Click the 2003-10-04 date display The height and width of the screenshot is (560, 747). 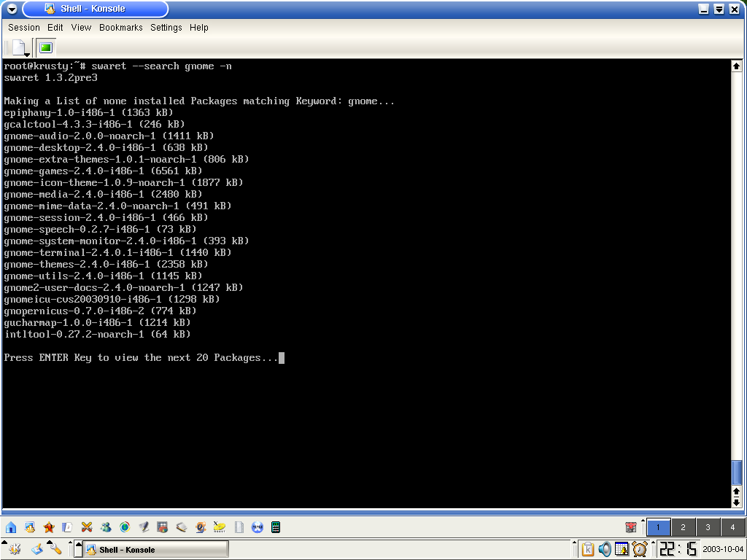[723, 549]
